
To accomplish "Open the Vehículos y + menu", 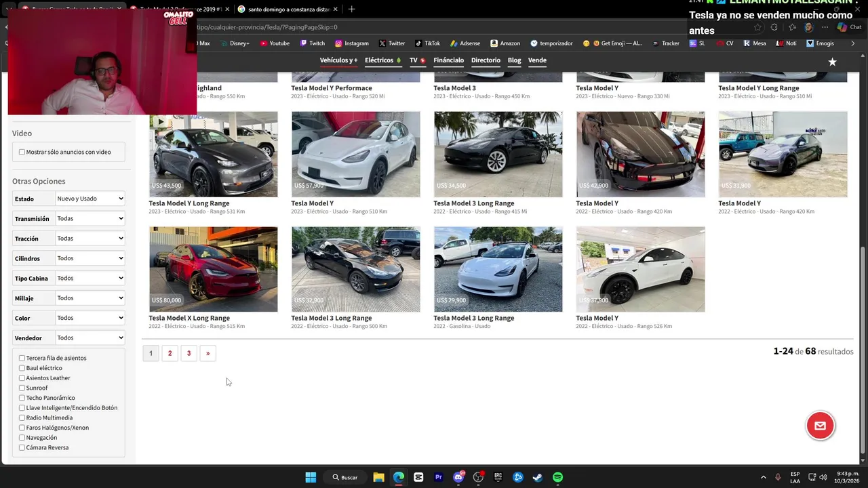I will pos(338,60).
